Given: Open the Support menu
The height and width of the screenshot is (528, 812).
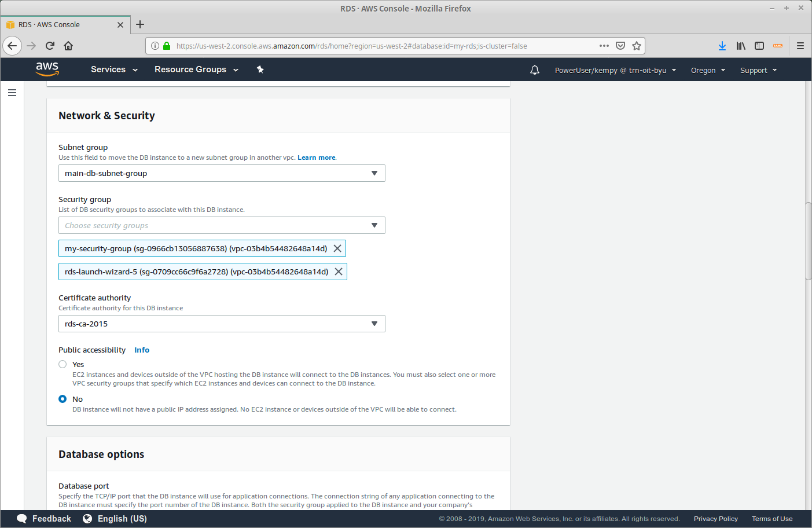Looking at the screenshot, I should click(758, 70).
